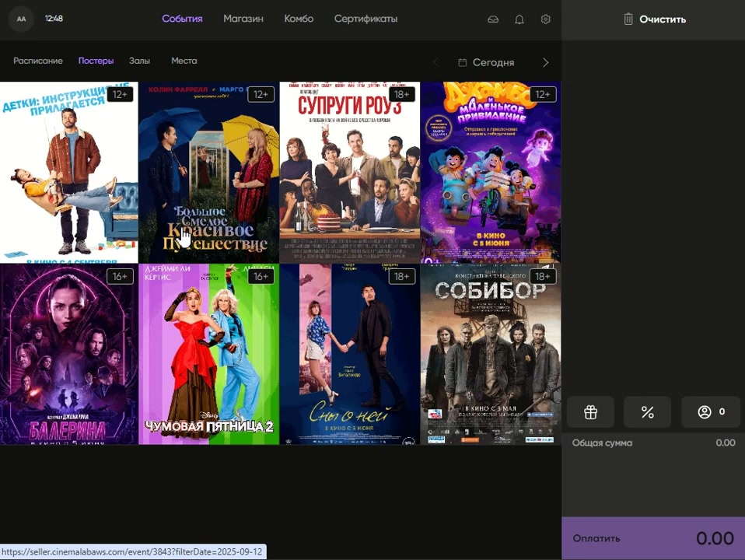Apply discount with percent icon button
Screen dimensions: 745x560
tap(647, 412)
